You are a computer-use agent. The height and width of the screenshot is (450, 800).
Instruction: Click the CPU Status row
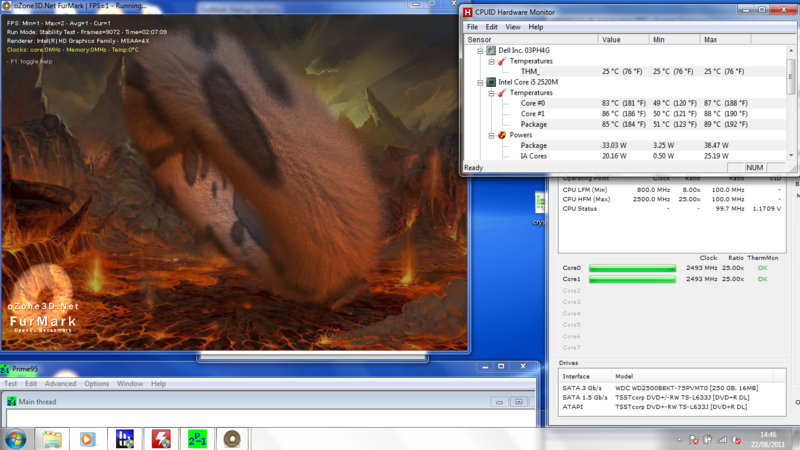(671, 209)
